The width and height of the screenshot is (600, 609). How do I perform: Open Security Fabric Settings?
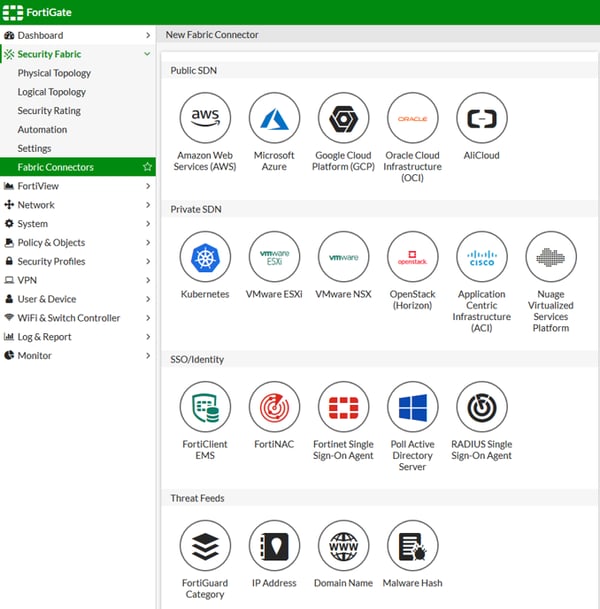click(x=34, y=148)
